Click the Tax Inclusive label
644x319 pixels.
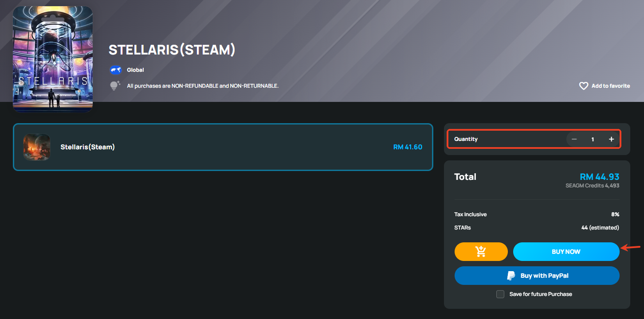(x=471, y=214)
